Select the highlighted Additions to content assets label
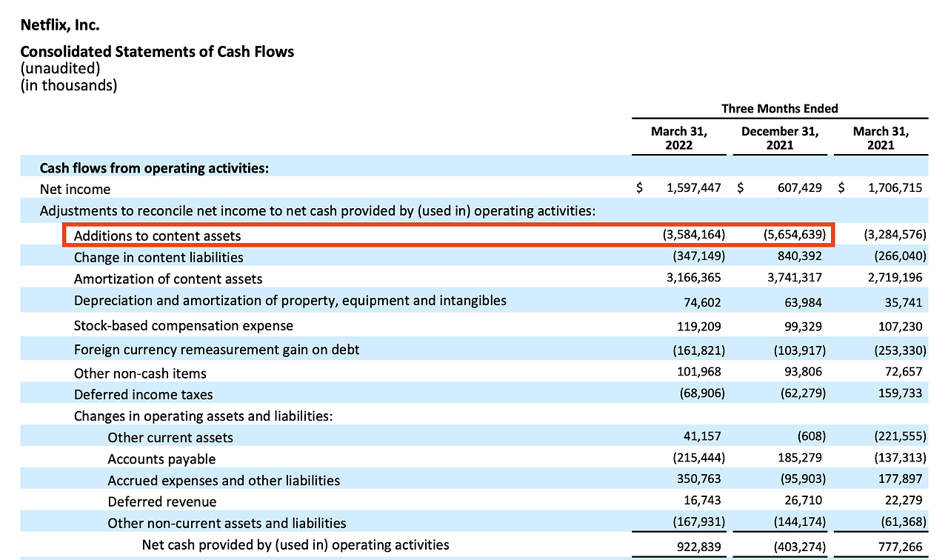 (x=157, y=236)
